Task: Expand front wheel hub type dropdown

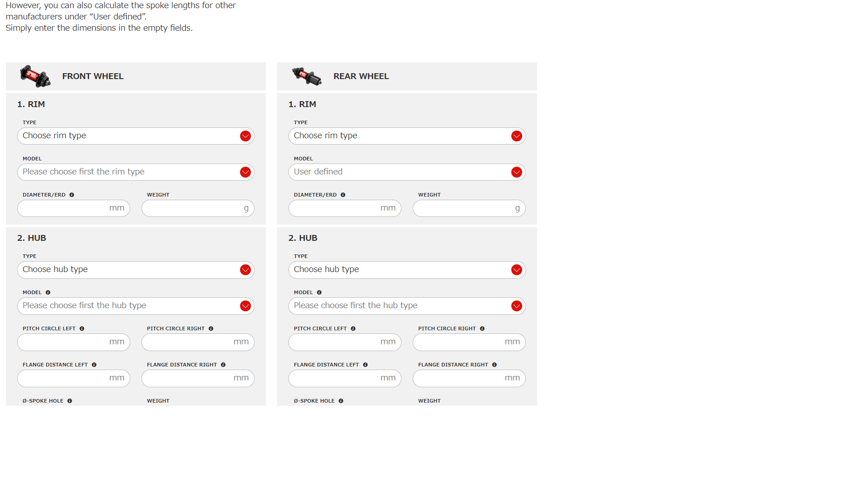Action: tap(136, 270)
